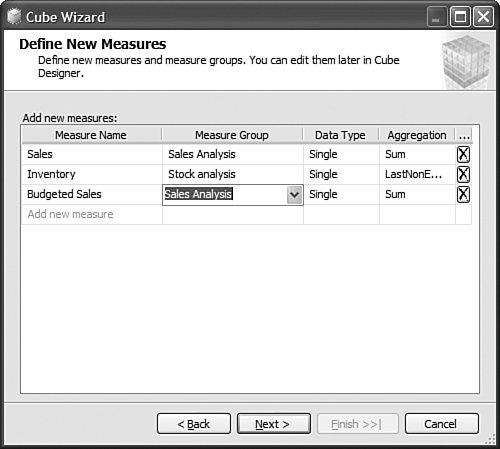Minimize the Cube Wizard window
Image resolution: width=500 pixels, height=449 pixels.
pos(437,17)
